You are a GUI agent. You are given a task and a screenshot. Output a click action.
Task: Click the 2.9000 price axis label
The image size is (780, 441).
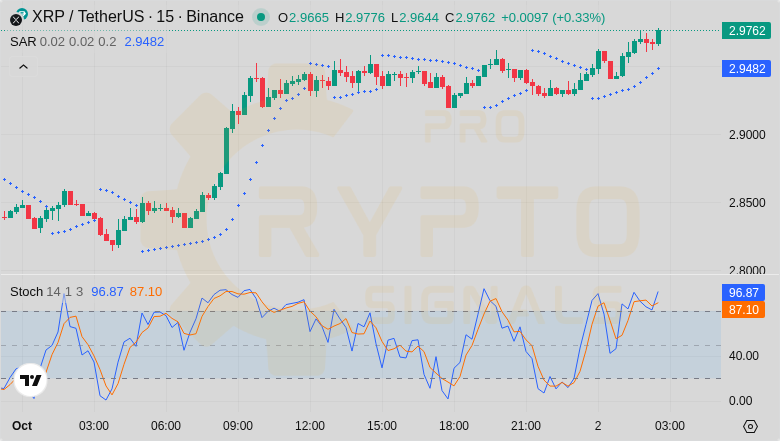(x=747, y=135)
